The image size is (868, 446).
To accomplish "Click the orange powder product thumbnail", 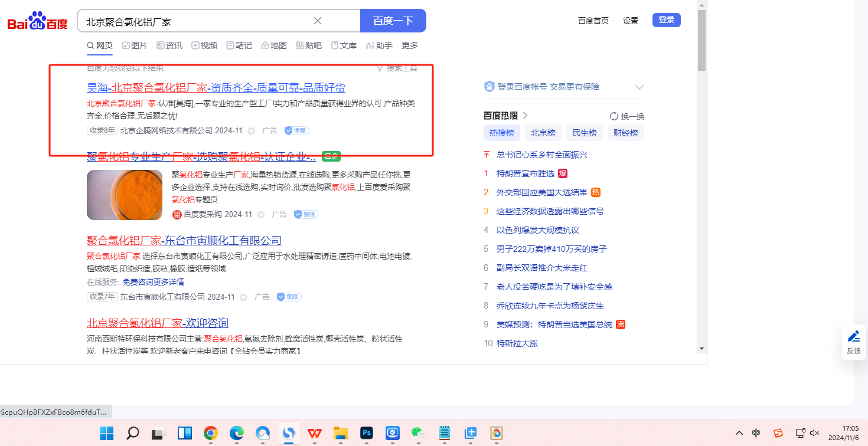I will tap(125, 195).
